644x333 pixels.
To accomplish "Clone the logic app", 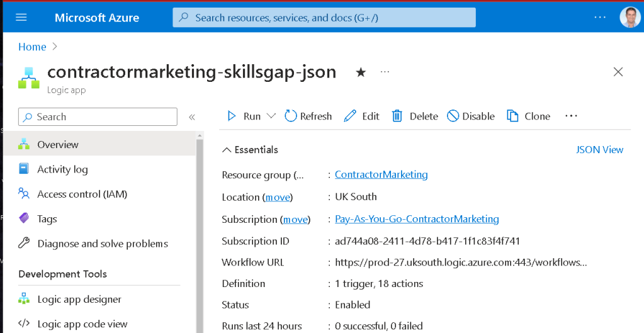I will tap(529, 116).
